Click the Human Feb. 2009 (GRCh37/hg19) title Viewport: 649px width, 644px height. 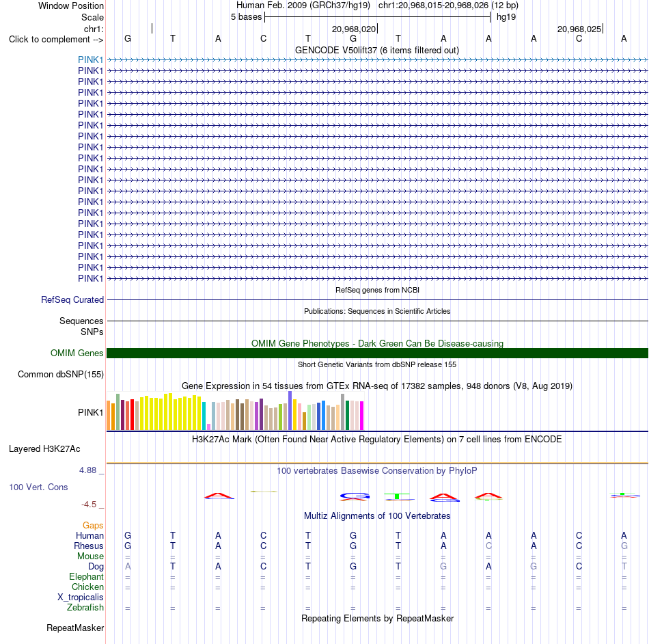coord(303,5)
